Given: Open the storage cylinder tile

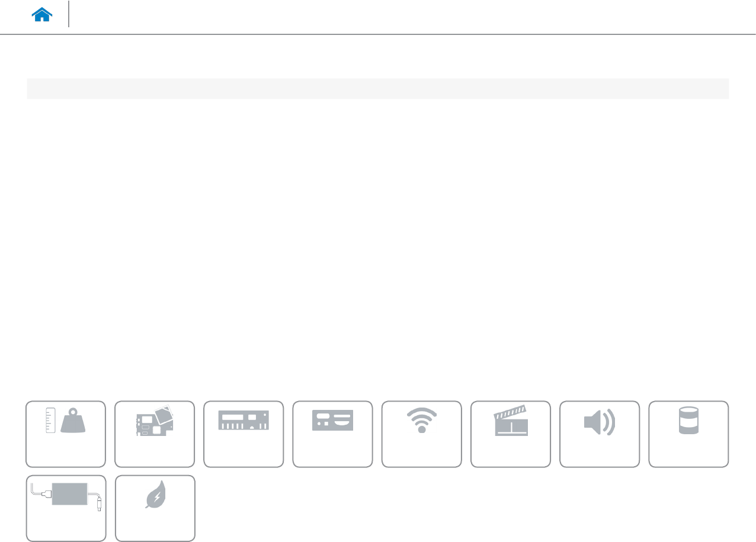Looking at the screenshot, I should (688, 434).
